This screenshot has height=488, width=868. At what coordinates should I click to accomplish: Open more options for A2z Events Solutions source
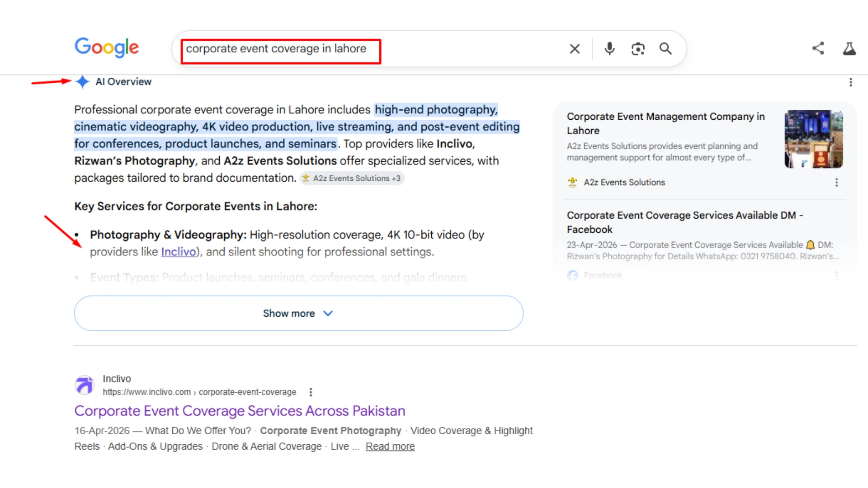click(836, 182)
